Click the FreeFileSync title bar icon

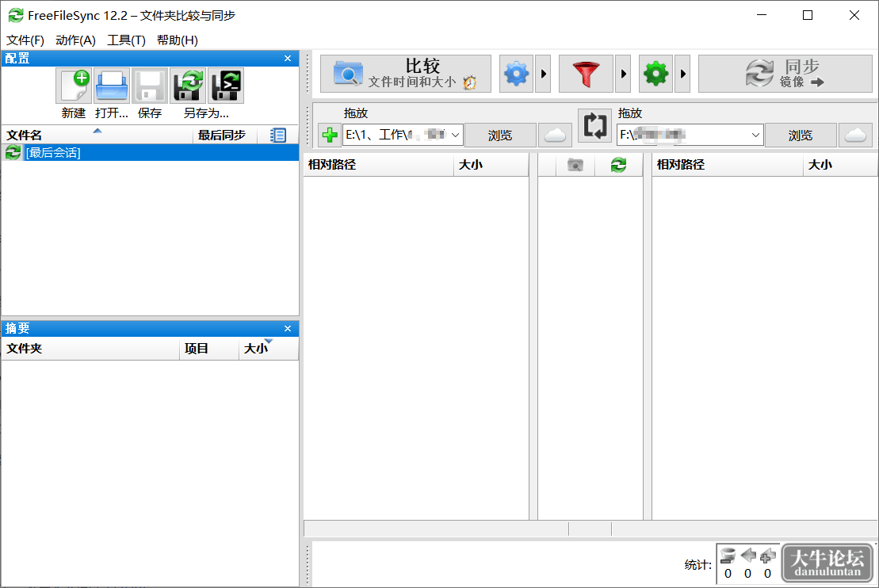[x=15, y=16]
